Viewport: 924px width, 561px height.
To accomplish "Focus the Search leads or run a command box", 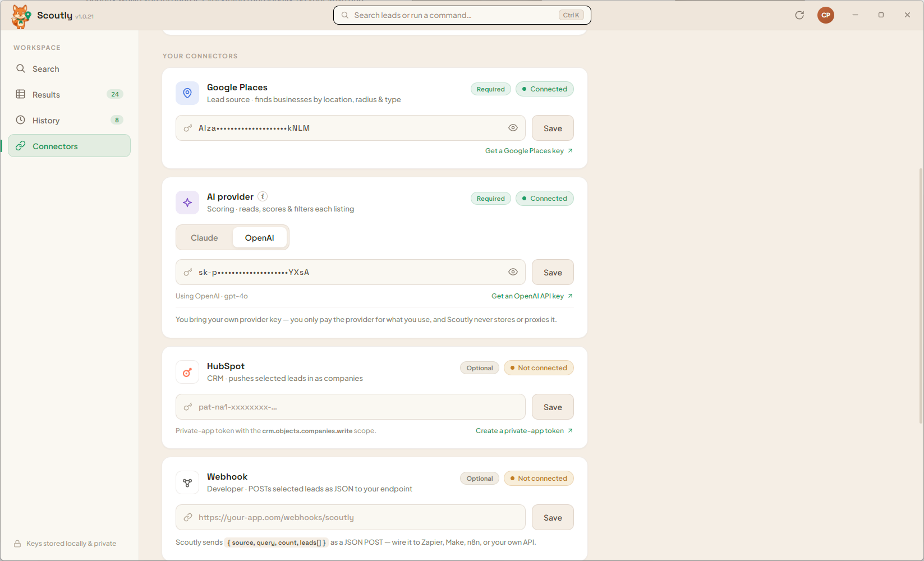I will pos(462,15).
